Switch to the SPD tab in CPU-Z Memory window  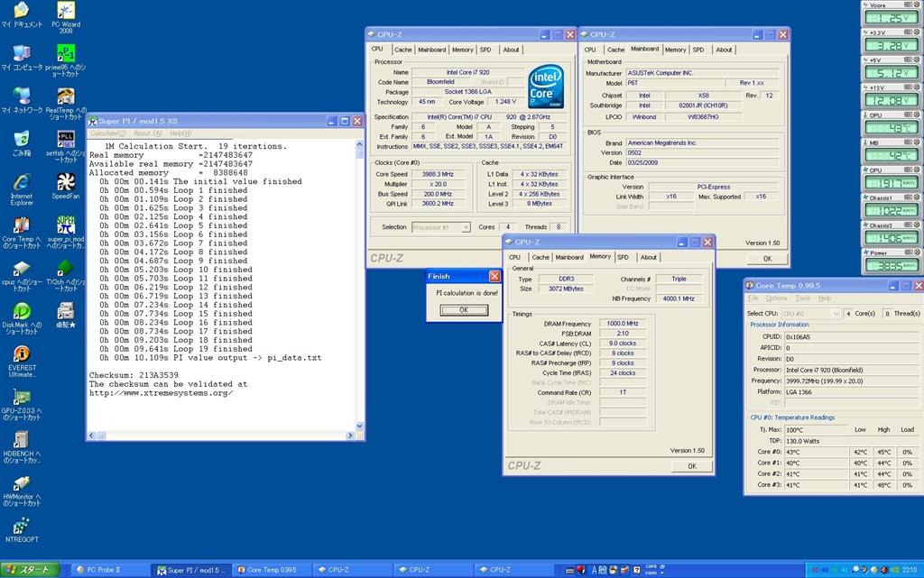[623, 257]
